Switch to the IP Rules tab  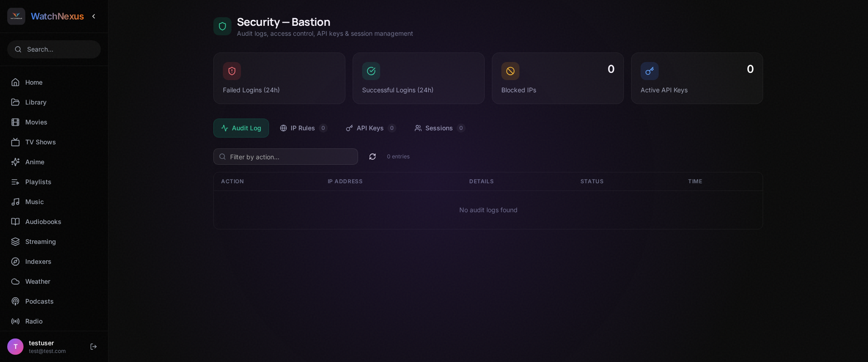(x=303, y=128)
